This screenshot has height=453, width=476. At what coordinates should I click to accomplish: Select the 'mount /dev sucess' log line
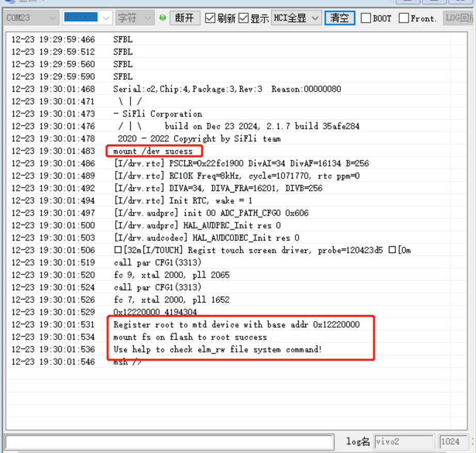[x=153, y=151]
